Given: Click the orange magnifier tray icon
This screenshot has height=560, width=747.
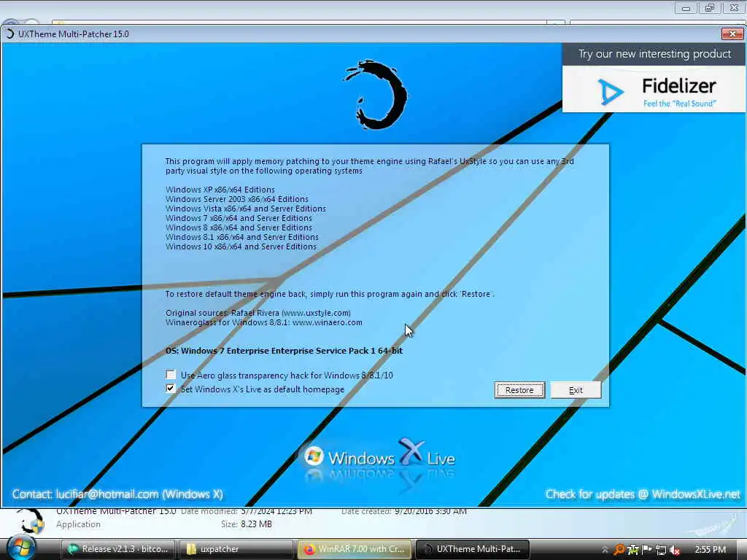Looking at the screenshot, I should coord(619,550).
